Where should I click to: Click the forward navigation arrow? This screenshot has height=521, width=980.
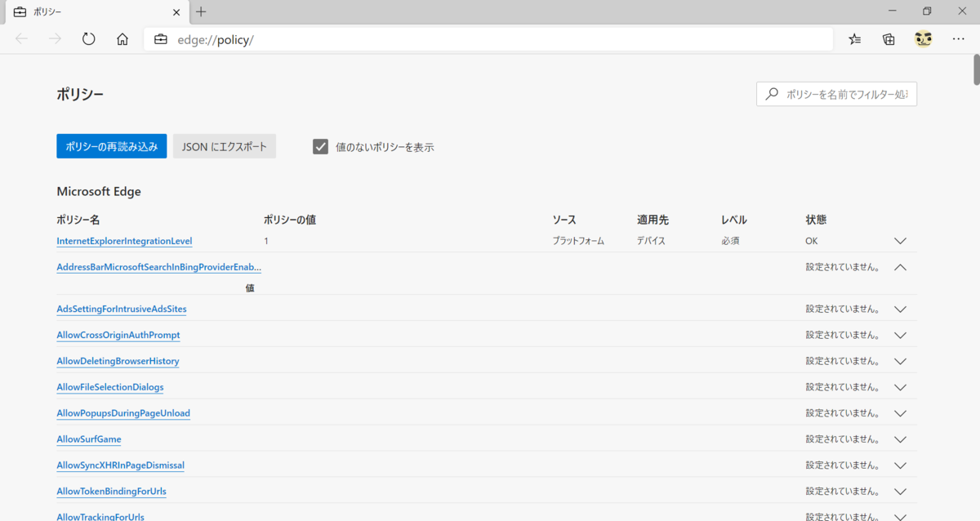(56, 39)
